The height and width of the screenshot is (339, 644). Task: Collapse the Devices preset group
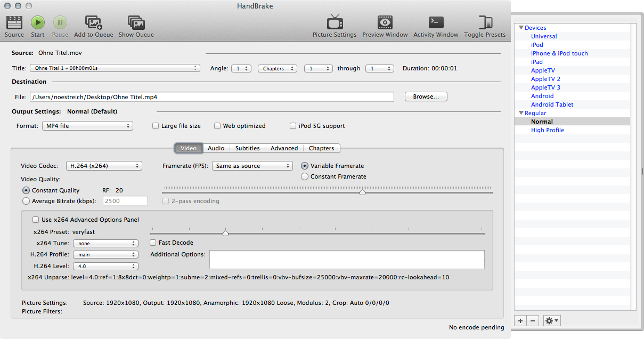(521, 28)
